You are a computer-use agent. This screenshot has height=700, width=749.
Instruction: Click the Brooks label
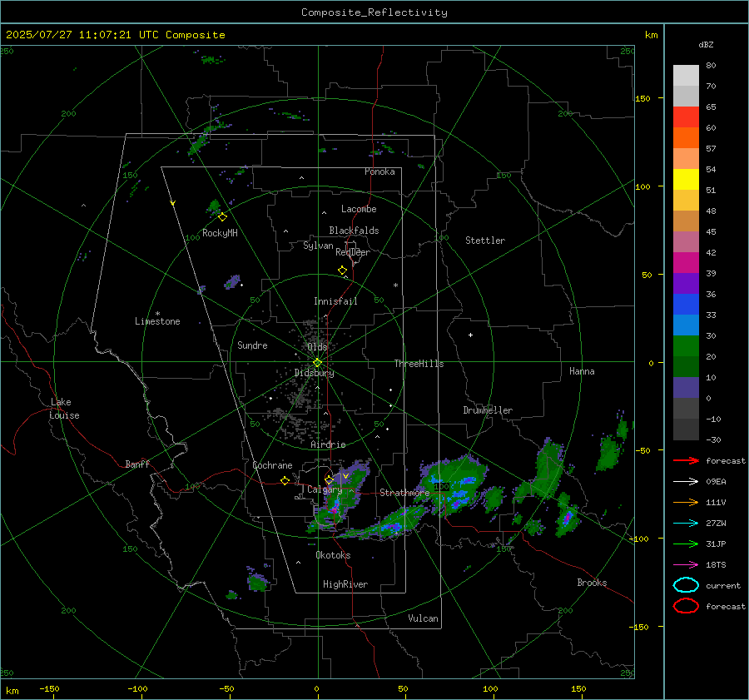592,583
